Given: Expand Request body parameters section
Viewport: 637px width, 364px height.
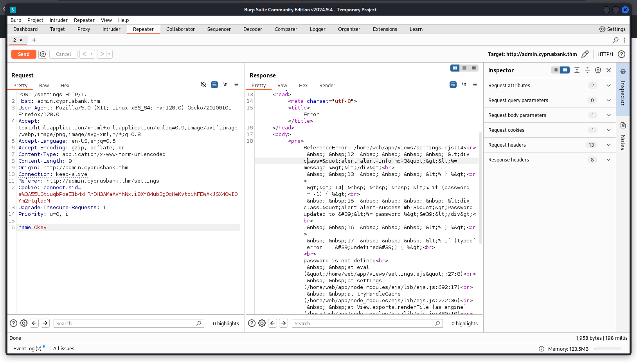Looking at the screenshot, I should [550, 115].
